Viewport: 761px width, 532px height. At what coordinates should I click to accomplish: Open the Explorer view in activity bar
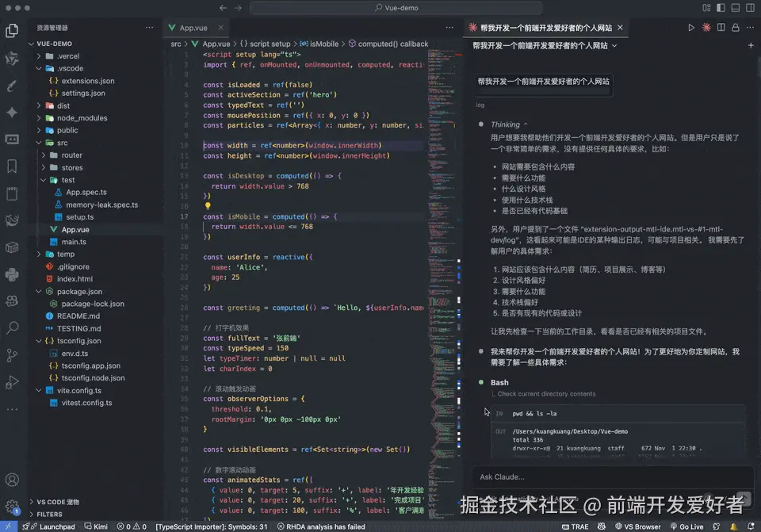coord(12,31)
